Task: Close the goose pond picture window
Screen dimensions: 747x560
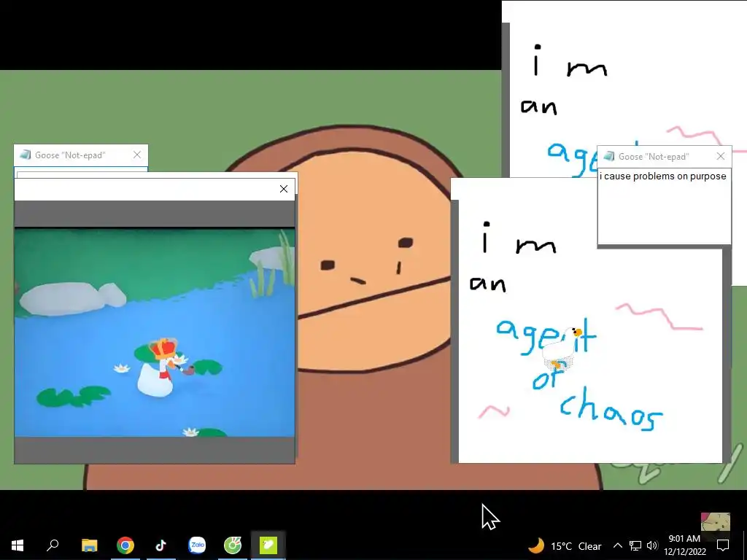Action: 284,189
